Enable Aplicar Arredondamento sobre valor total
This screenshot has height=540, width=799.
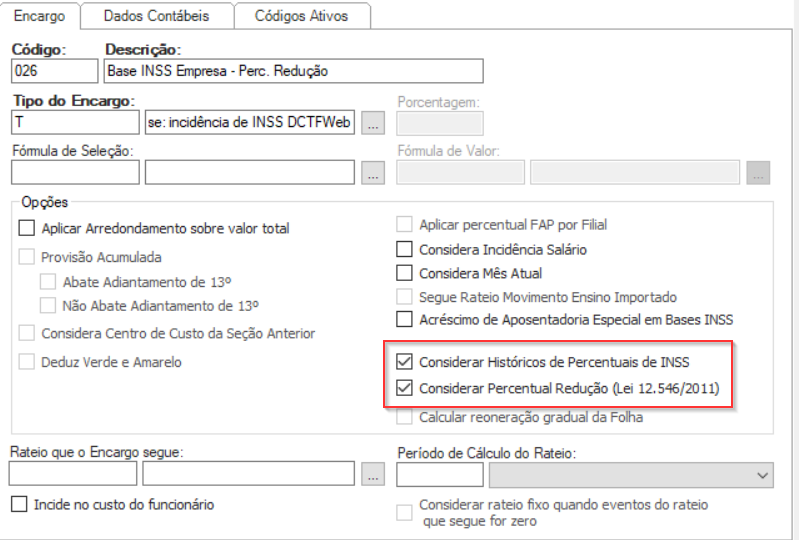point(27,228)
